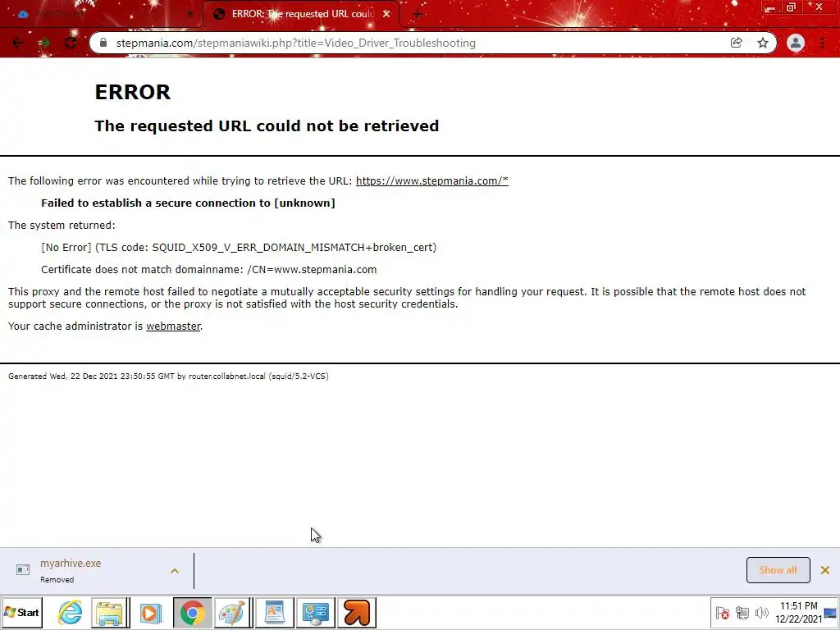
Task: Click the first tab's cloud favicon
Action: coord(23,15)
